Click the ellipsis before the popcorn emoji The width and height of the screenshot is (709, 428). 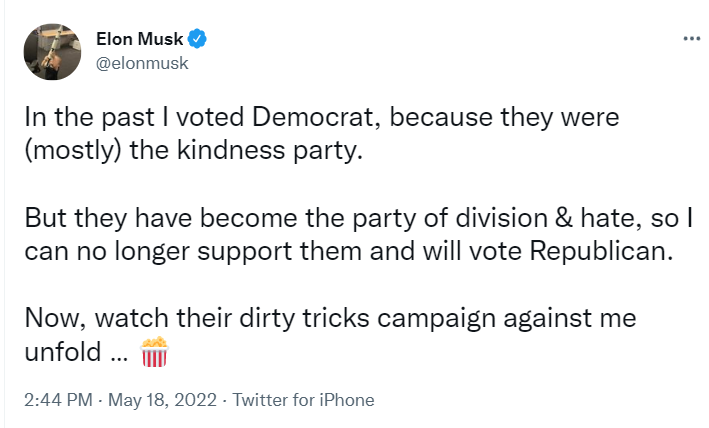click(x=118, y=355)
